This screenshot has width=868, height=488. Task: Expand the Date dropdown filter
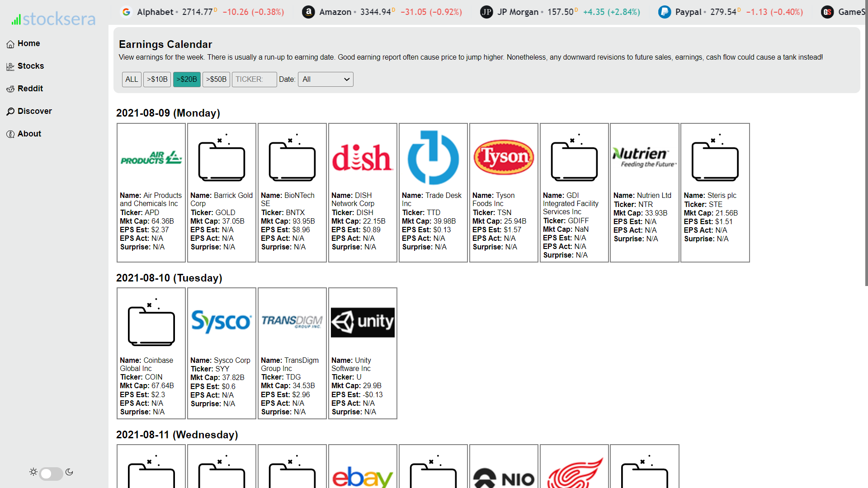[x=325, y=79]
